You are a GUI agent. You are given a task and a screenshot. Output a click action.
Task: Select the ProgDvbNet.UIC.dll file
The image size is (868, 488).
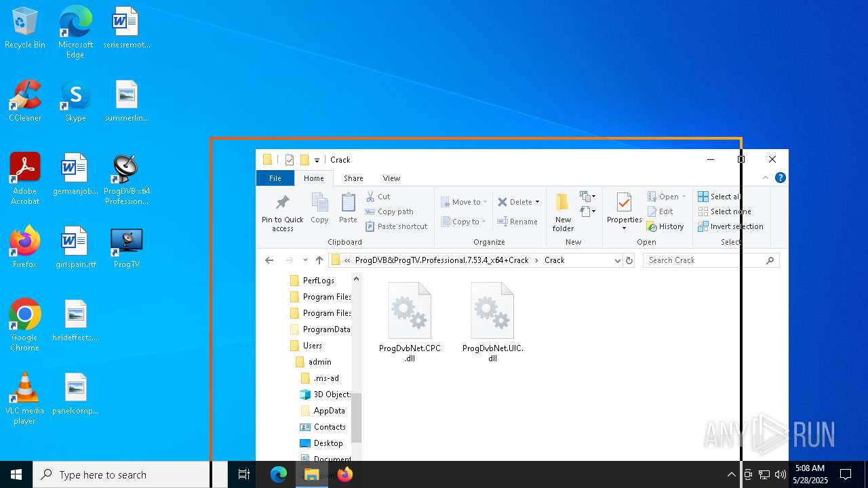pos(493,323)
